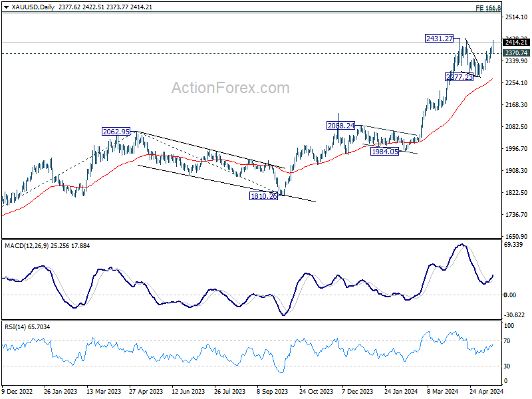Select the 2431.27 price label
Screen dimensions: 532x399
(x=440, y=39)
